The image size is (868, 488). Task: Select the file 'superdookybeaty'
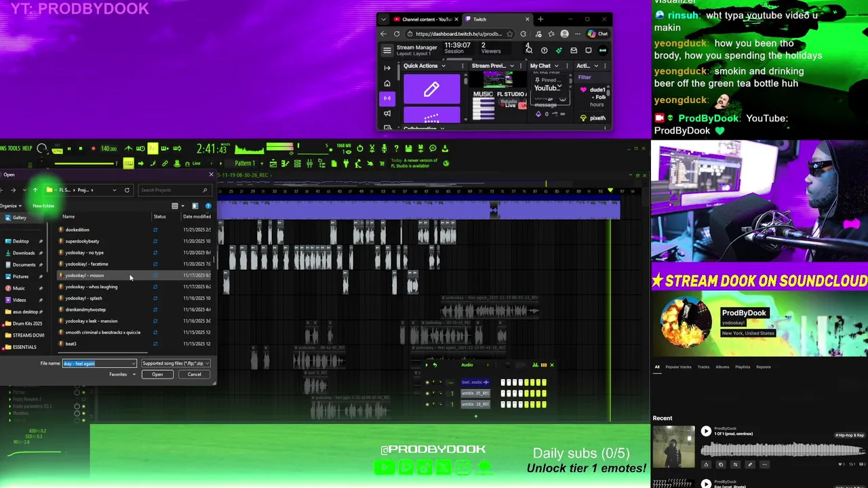click(82, 241)
